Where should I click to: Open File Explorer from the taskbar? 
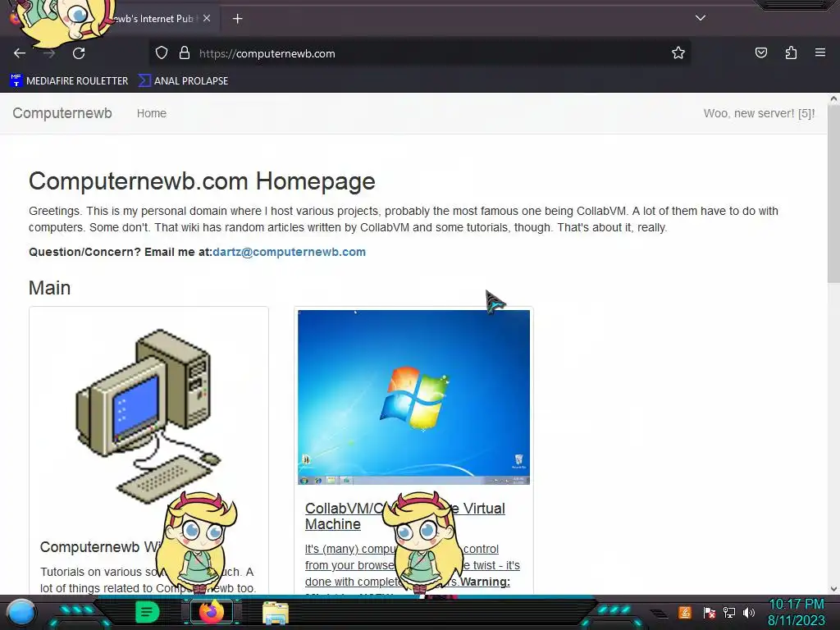click(x=276, y=613)
